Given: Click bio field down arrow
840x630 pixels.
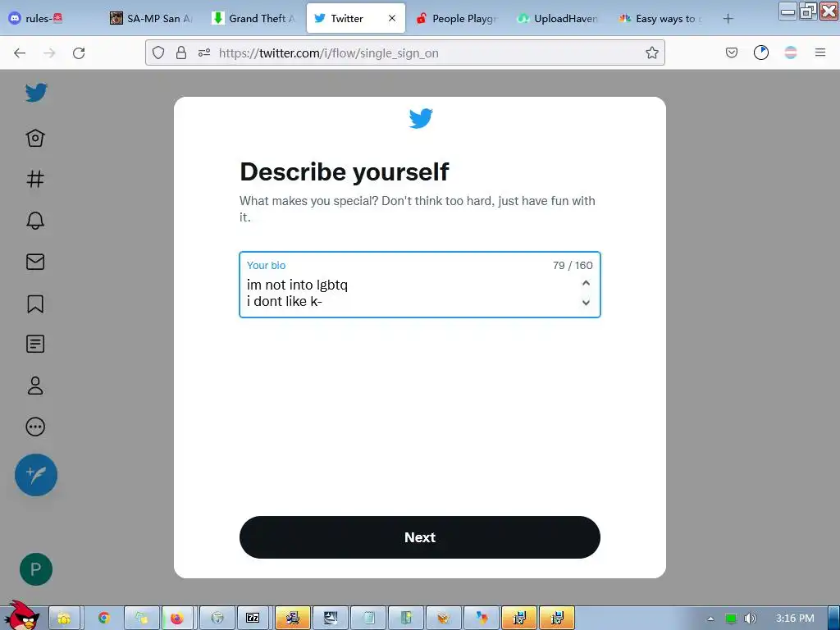Looking at the screenshot, I should click(586, 303).
